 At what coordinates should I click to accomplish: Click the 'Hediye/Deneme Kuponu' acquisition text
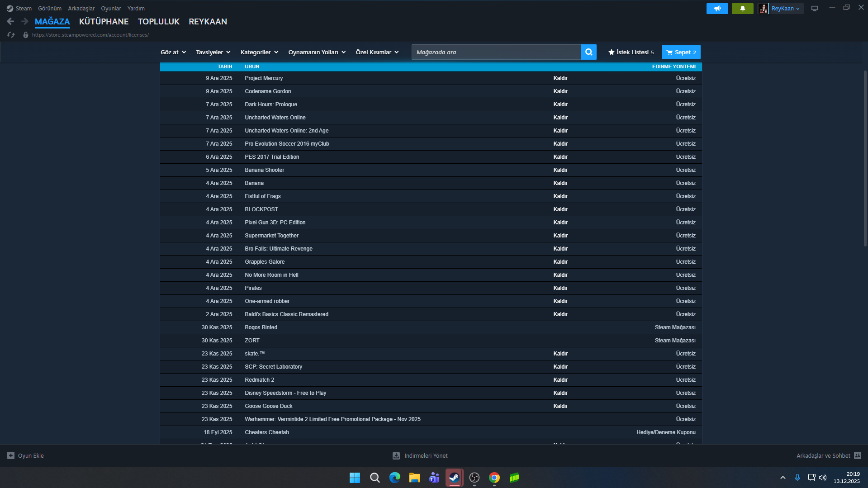[666, 432]
